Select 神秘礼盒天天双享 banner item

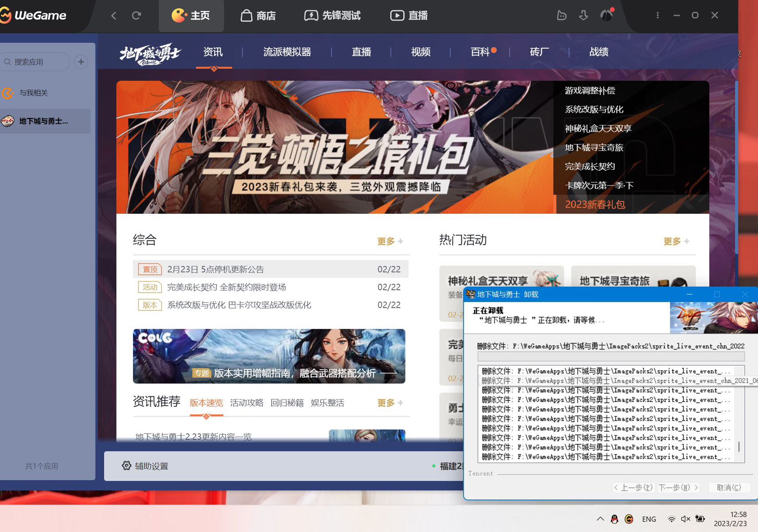click(x=598, y=129)
